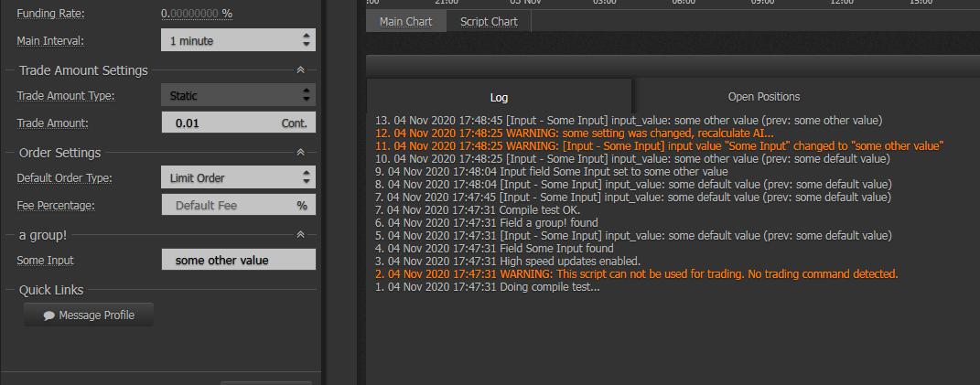Click the speech bubble icon on Message Profile
The width and height of the screenshot is (980, 385).
[x=49, y=315]
